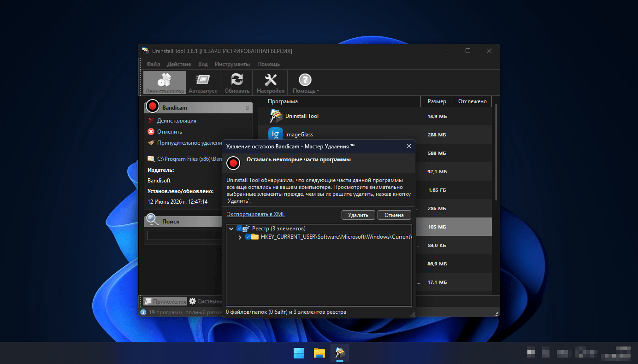Click the Принудительное удаление link
This screenshot has height=364, width=638.
[189, 143]
